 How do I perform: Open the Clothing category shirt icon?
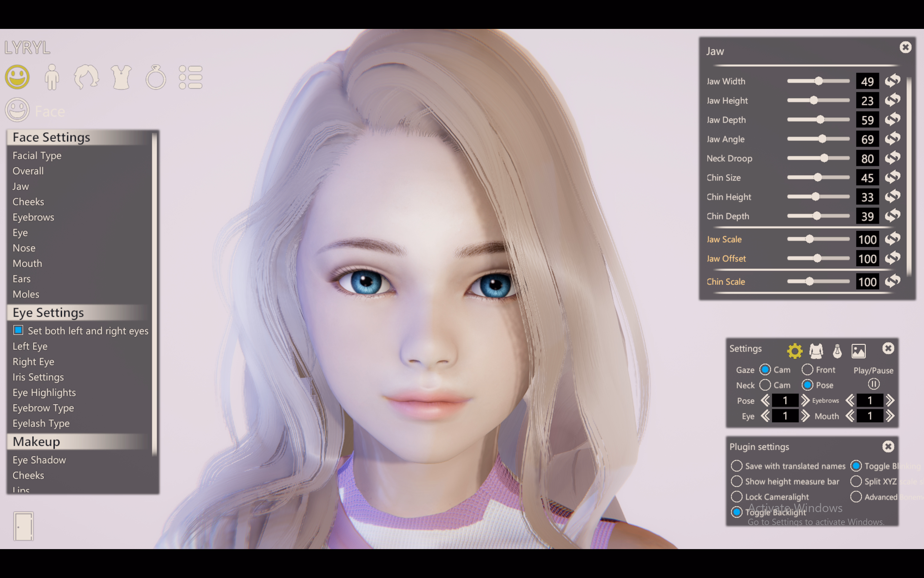tap(121, 77)
